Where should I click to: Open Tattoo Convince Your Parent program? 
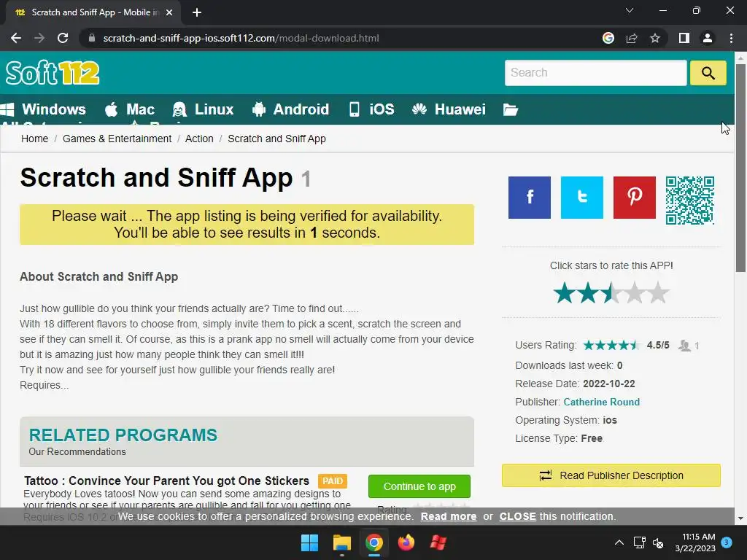click(167, 481)
